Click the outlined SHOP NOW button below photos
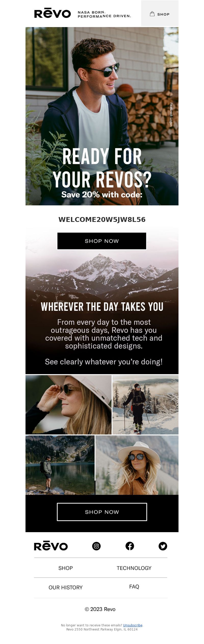 [x=102, y=512]
